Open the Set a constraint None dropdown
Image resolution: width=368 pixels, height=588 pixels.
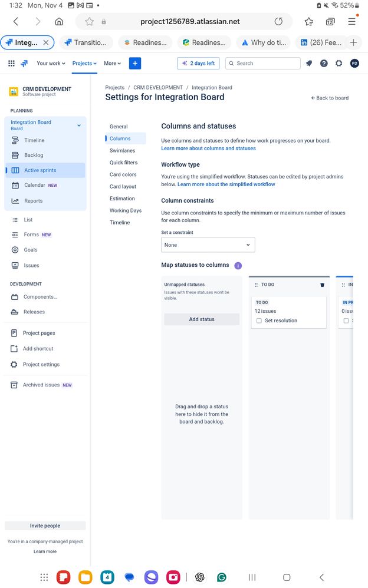coord(208,245)
